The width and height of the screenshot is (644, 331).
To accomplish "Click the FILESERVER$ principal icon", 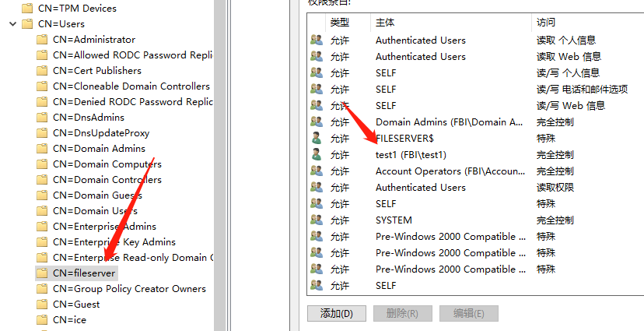I will coord(317,138).
